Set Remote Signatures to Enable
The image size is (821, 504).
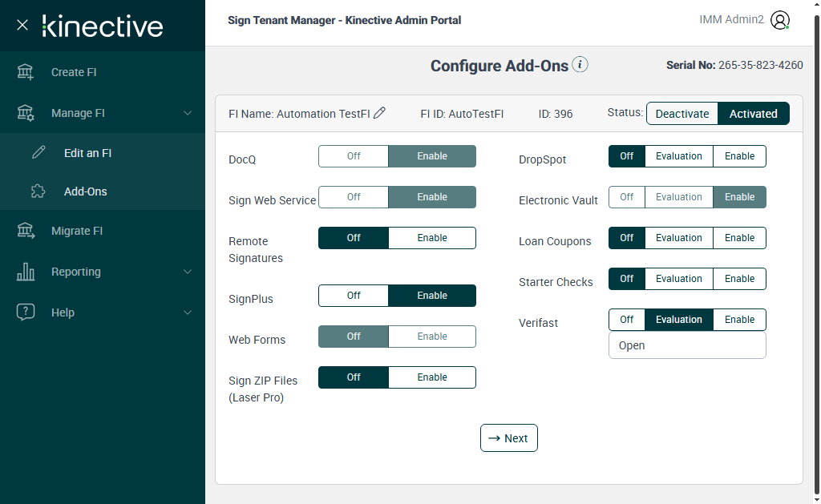coord(432,238)
